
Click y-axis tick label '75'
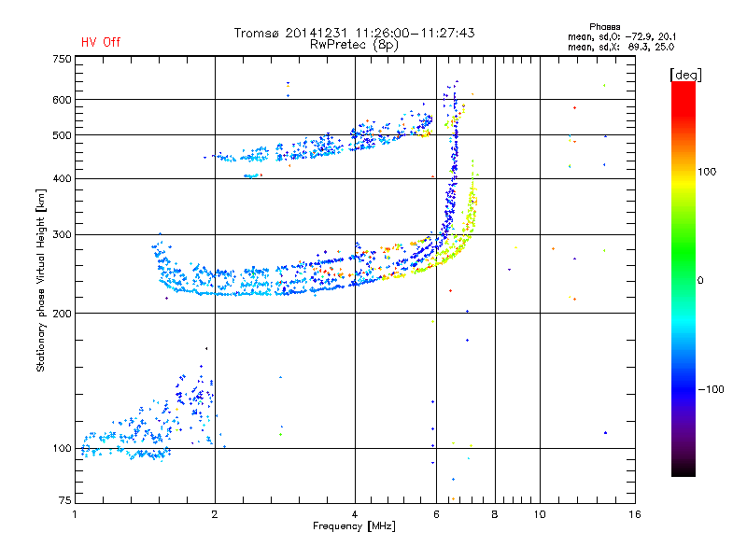pos(65,500)
